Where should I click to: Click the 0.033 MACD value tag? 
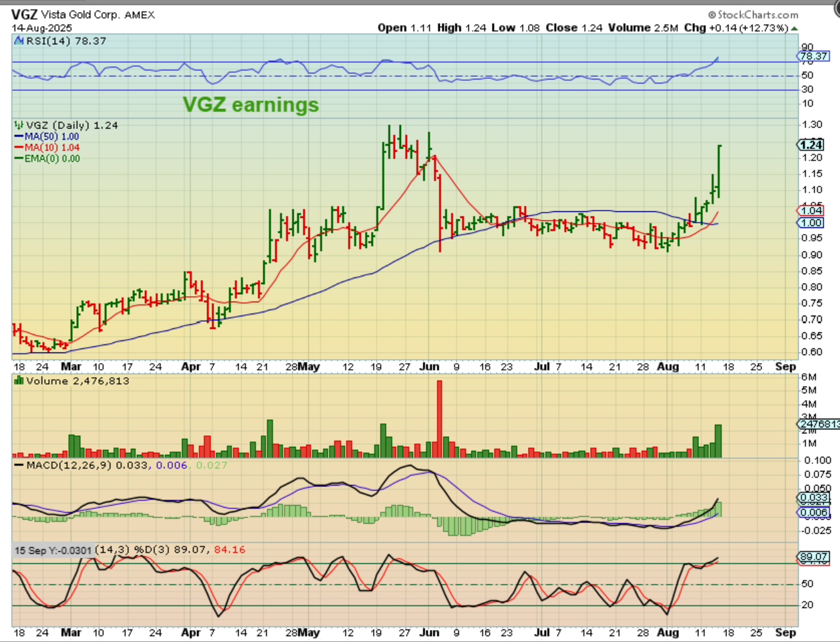(x=814, y=498)
